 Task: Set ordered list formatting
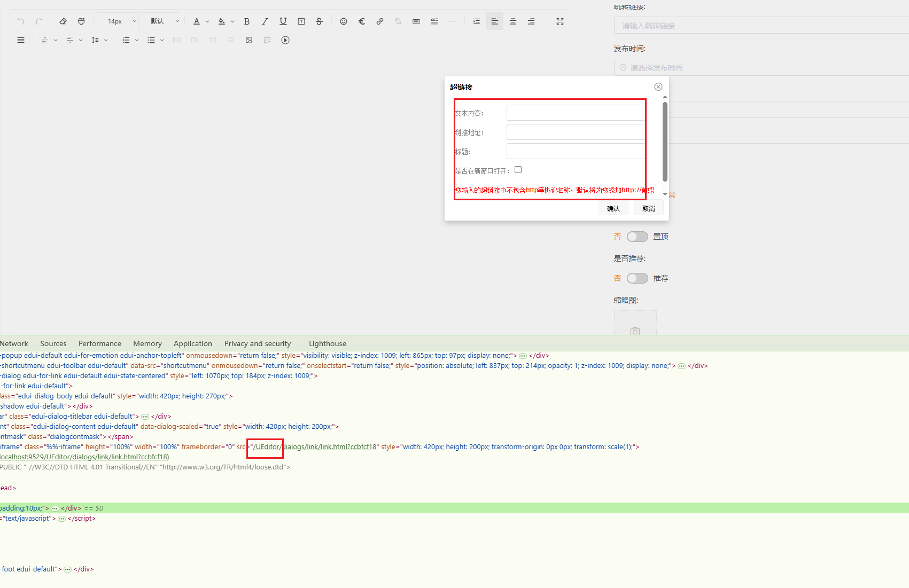click(126, 40)
